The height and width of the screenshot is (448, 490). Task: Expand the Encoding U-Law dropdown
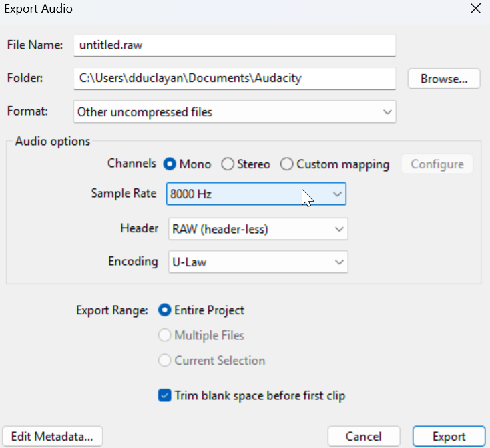click(x=258, y=262)
